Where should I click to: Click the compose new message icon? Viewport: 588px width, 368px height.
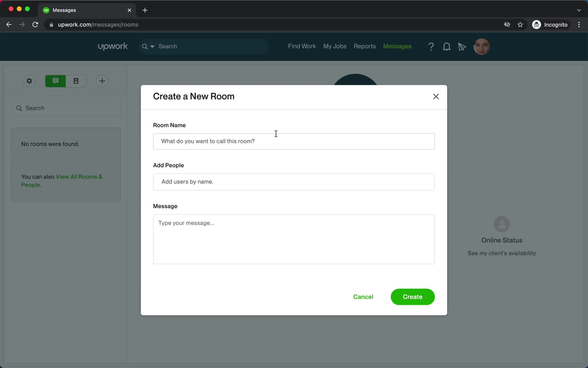[102, 81]
